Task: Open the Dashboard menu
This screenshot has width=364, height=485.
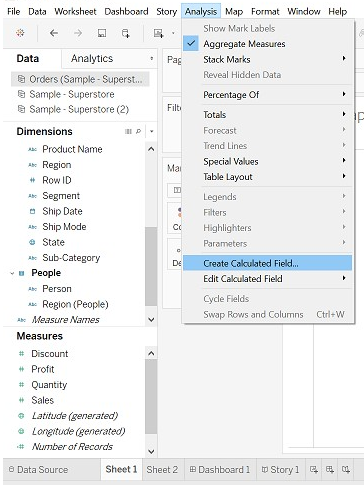Action: [126, 12]
